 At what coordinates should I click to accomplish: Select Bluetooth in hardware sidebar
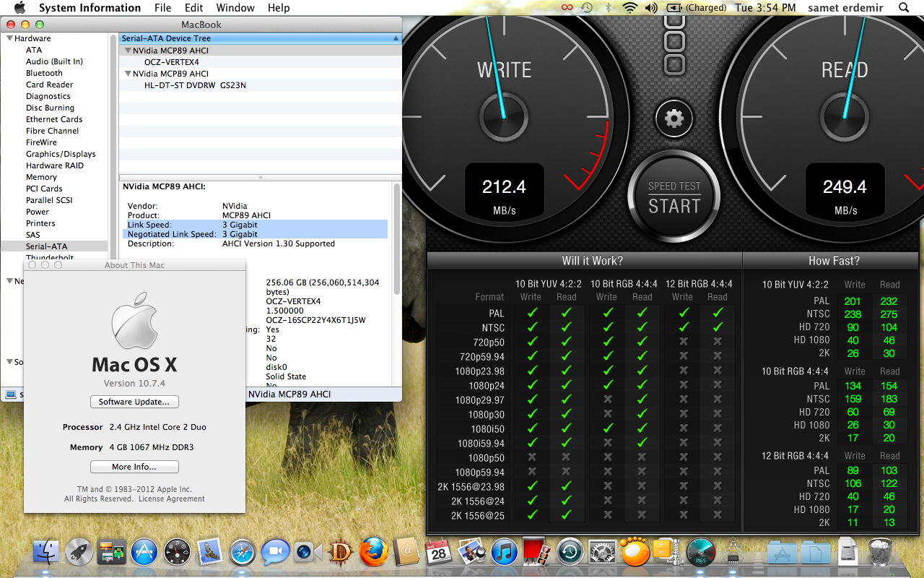click(44, 73)
